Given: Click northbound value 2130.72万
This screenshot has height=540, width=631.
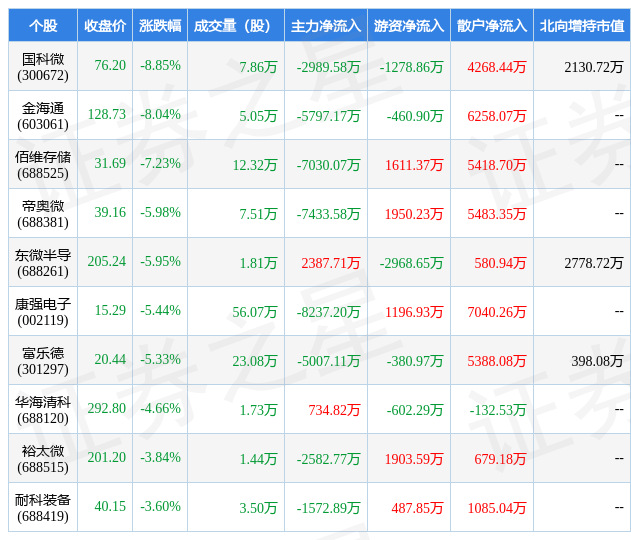Looking at the screenshot, I should 594,67.
